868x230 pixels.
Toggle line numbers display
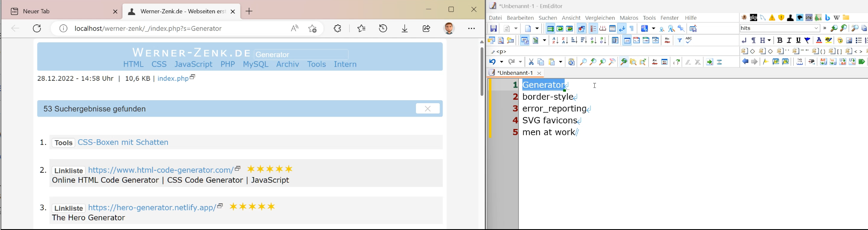593,29
